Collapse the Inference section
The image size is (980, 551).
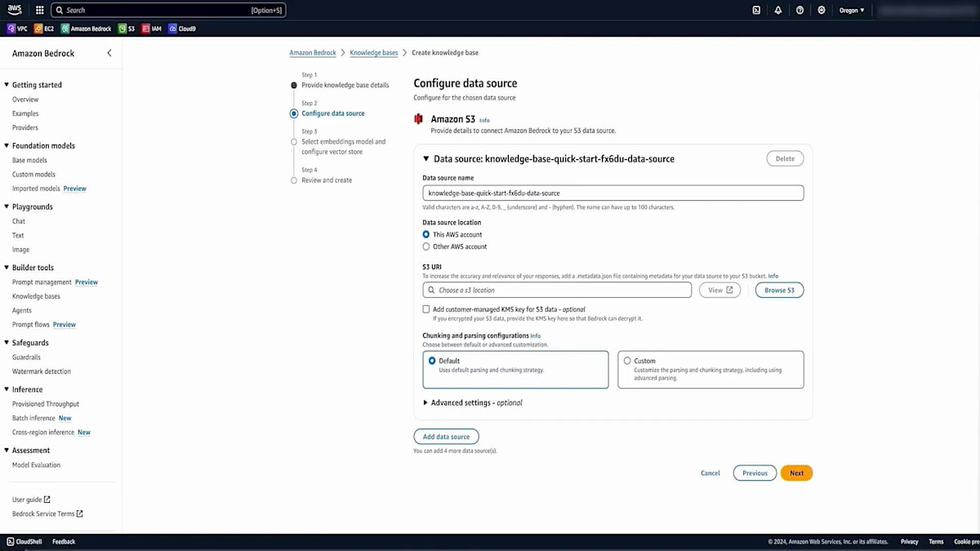[x=7, y=390]
